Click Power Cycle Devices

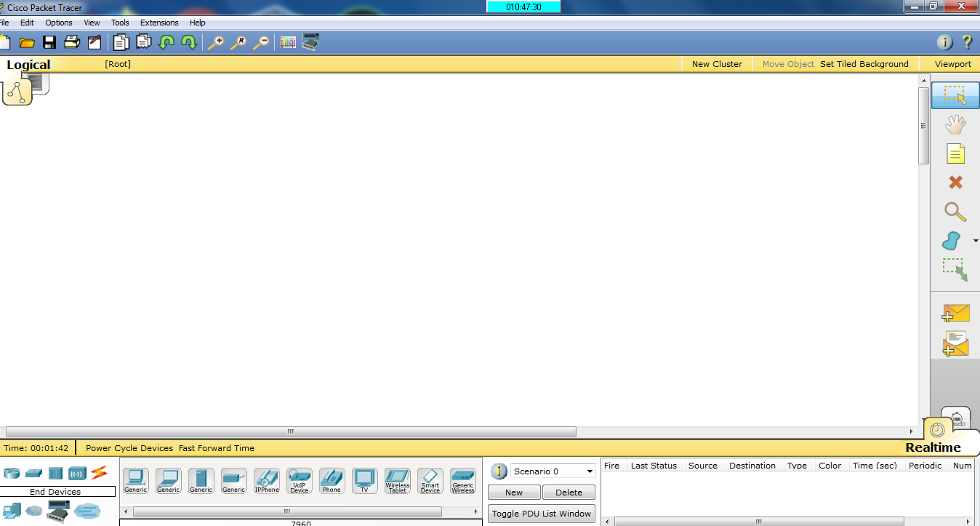(129, 448)
